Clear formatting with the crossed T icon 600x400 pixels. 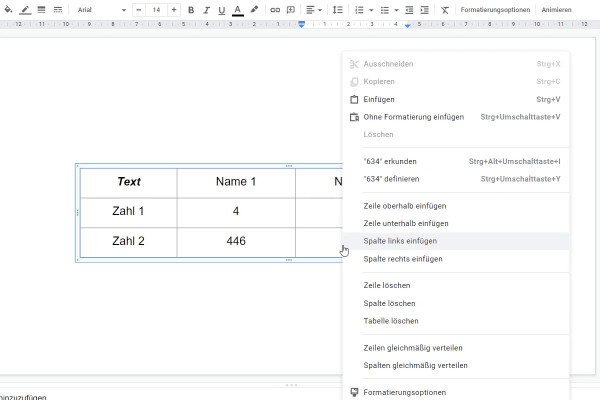point(445,10)
